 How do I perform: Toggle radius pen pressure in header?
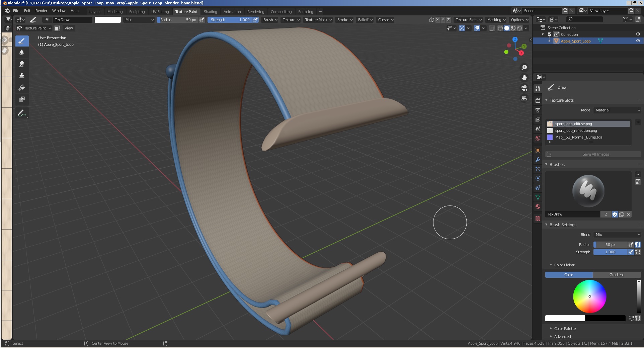click(202, 20)
